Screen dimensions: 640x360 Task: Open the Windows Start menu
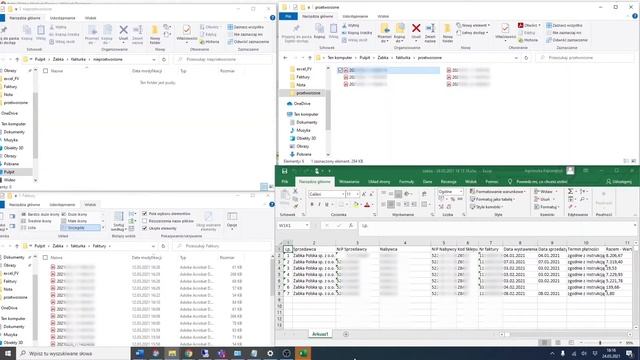(x=8, y=353)
